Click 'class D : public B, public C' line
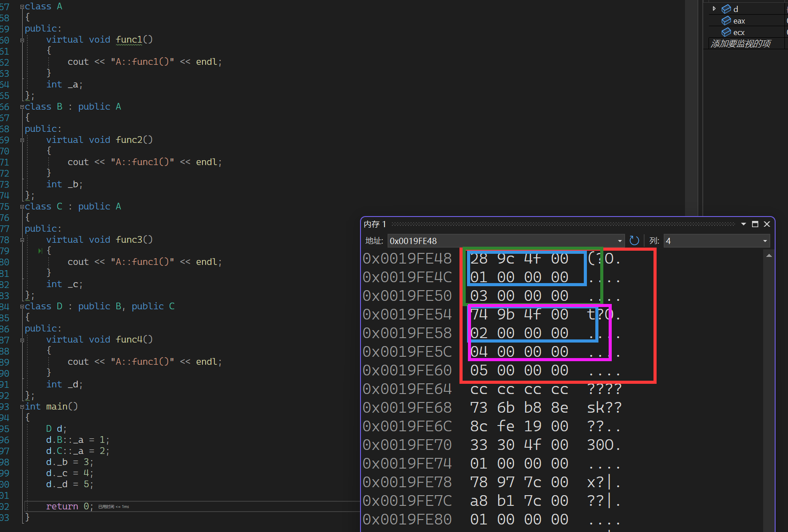 (100, 307)
